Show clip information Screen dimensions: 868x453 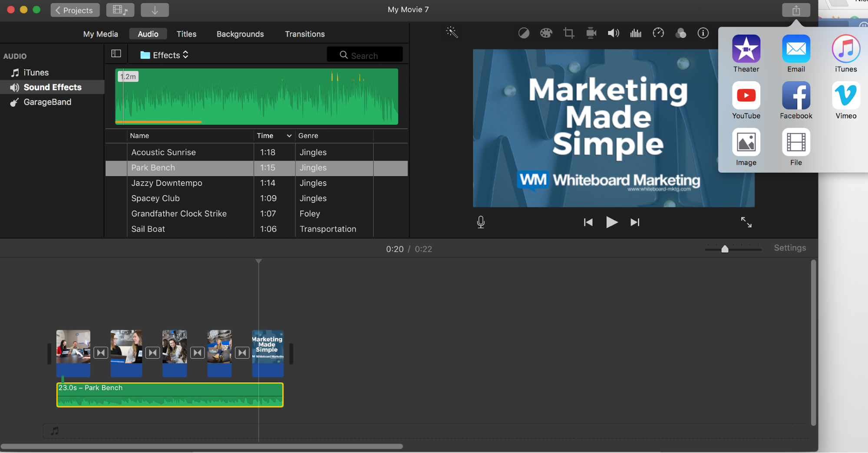click(x=703, y=33)
